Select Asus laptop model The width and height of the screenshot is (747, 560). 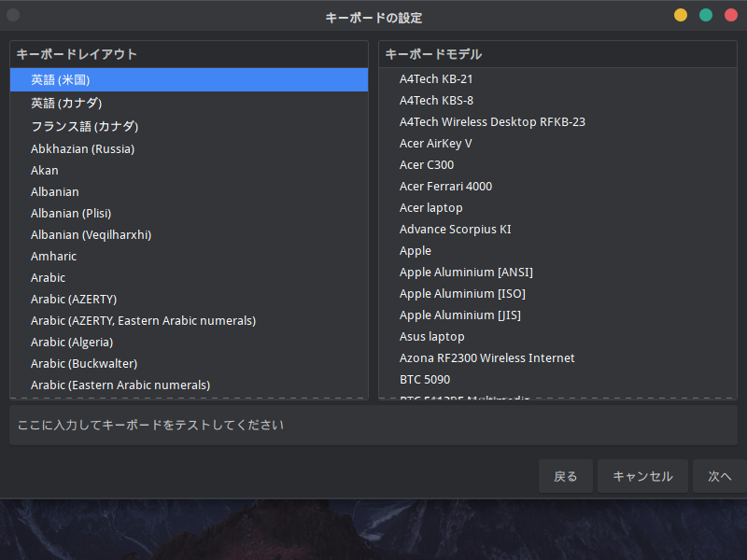[557, 336]
